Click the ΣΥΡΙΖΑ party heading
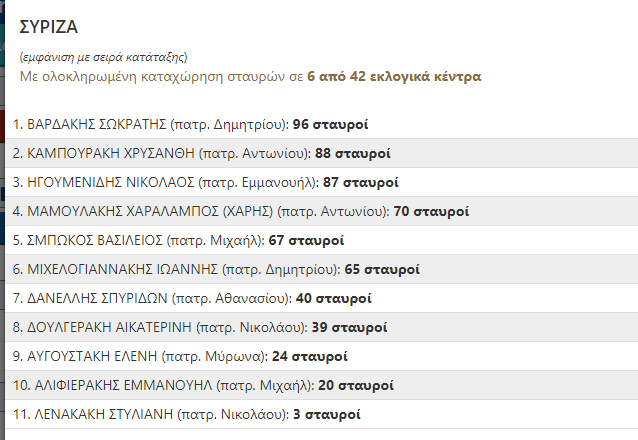 pyautogui.click(x=48, y=27)
